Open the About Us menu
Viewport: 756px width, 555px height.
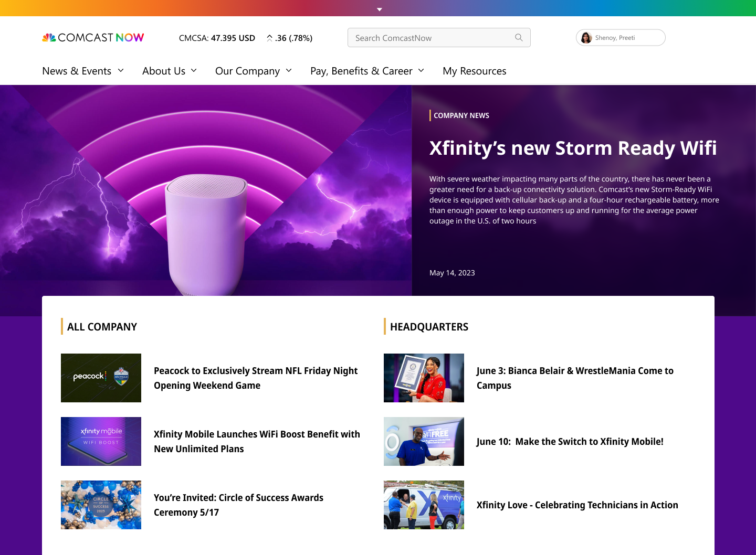click(x=164, y=71)
